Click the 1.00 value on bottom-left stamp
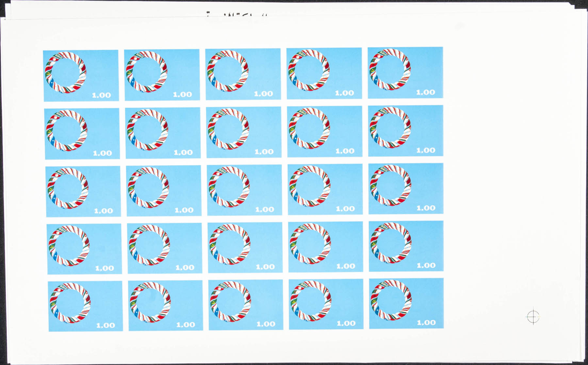The image size is (588, 365). coord(105,325)
